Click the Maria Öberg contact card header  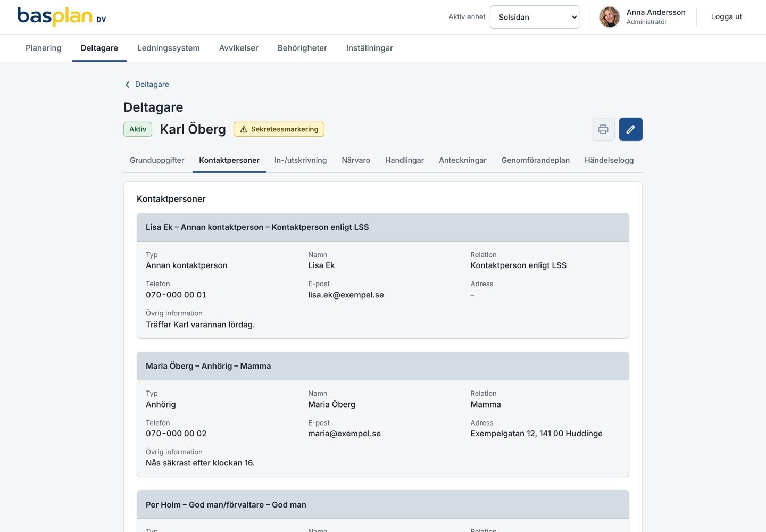click(383, 366)
